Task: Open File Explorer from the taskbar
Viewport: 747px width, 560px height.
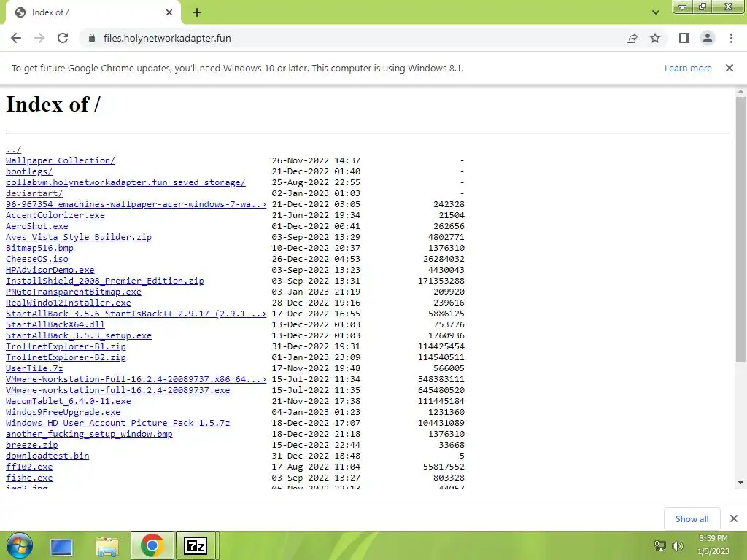Action: 107,546
